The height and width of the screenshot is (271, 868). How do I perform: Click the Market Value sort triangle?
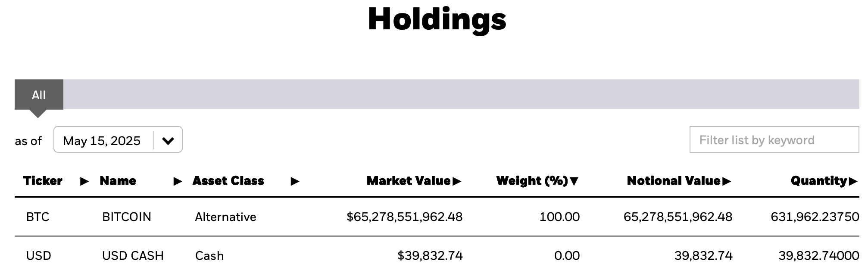click(x=457, y=182)
